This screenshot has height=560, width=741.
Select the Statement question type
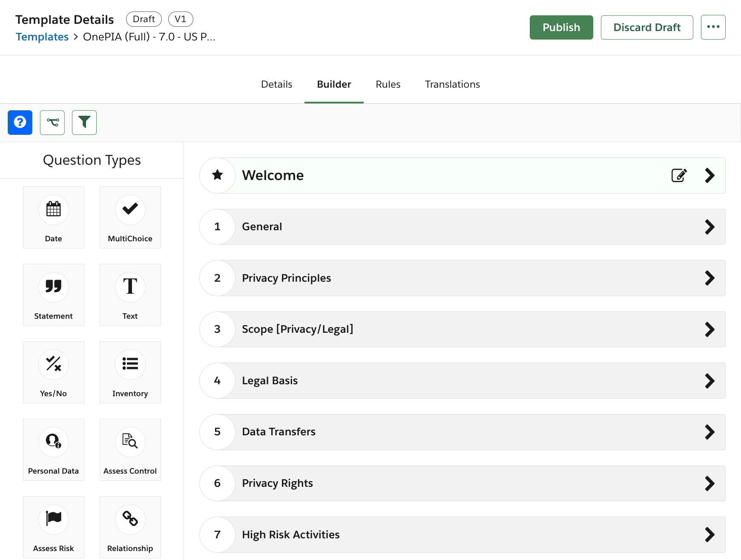[x=53, y=294]
